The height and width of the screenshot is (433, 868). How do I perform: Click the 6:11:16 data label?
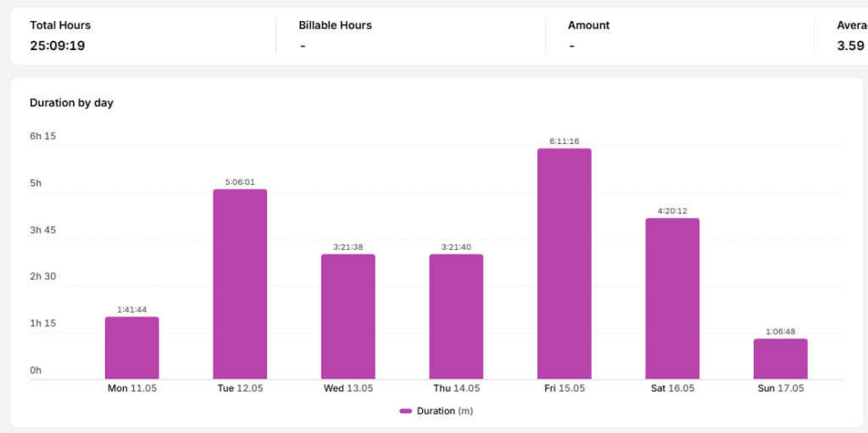564,142
